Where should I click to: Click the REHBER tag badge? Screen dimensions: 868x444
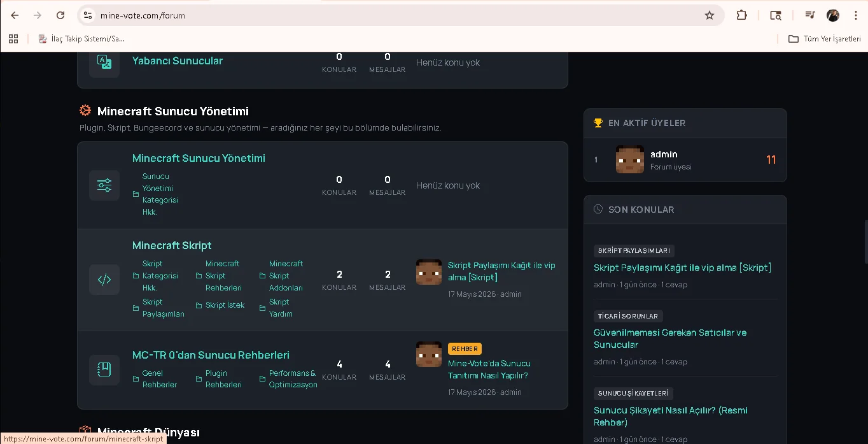pos(465,348)
